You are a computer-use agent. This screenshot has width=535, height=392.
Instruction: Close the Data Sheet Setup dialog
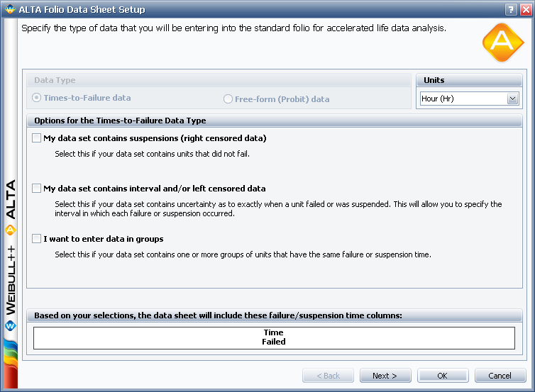coord(524,9)
